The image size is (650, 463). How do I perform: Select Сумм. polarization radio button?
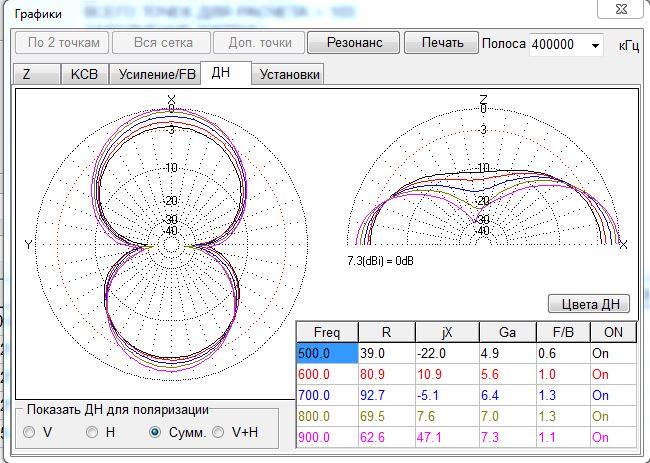(x=155, y=433)
